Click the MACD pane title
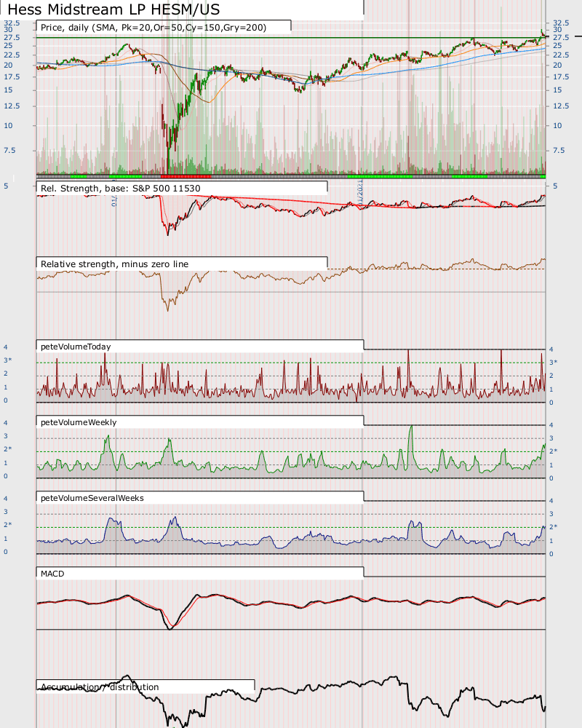 [x=52, y=574]
